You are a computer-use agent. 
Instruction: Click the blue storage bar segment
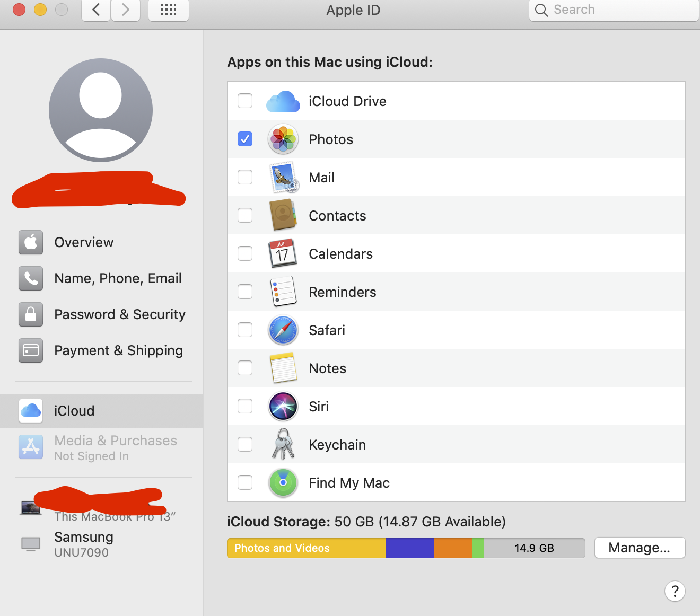click(410, 548)
